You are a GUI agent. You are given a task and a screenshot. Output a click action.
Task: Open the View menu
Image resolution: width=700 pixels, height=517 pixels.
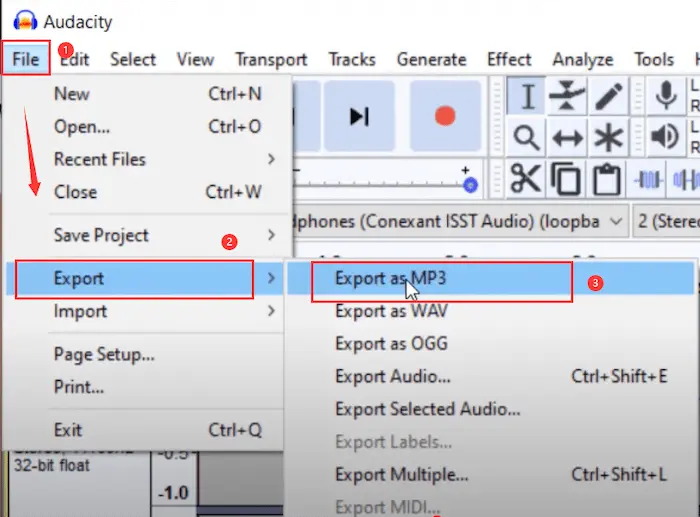pos(195,59)
